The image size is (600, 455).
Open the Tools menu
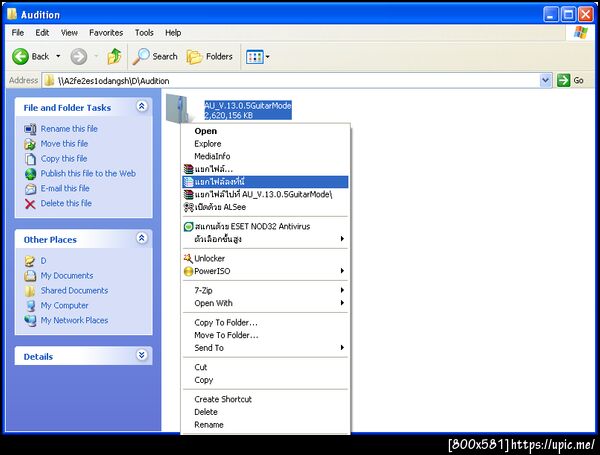[x=144, y=33]
